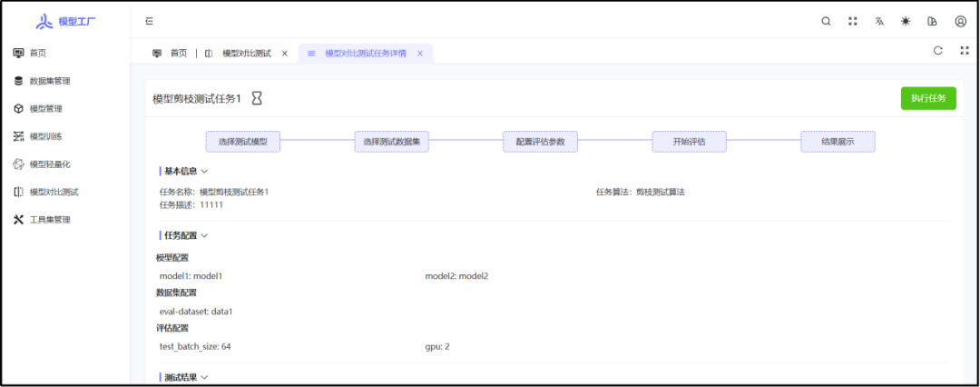Maximize the content area in tab bar
Image resolution: width=980 pixels, height=387 pixels.
pyautogui.click(x=965, y=51)
